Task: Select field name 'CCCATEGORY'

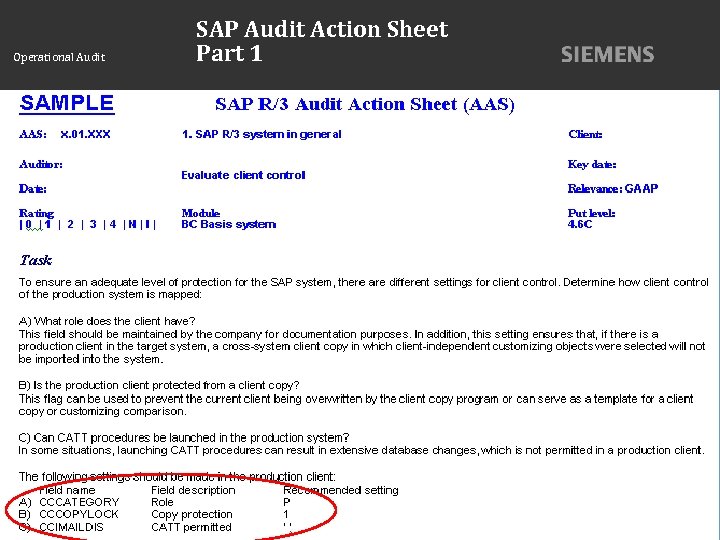Action: click(79, 502)
